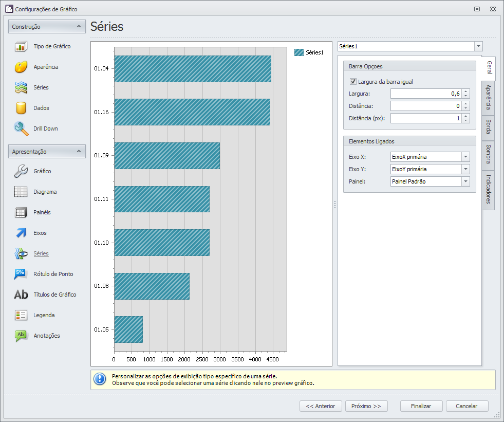504x422 pixels.
Task: Open the Painéis icon
Action: 21,212
